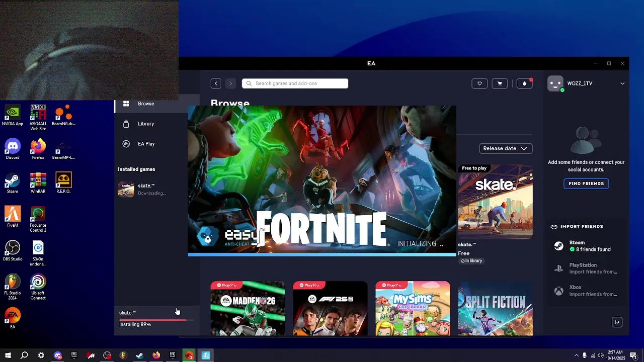The image size is (644, 362).
Task: Open Ubisoft Connect desktop shortcut
Action: [38, 287]
